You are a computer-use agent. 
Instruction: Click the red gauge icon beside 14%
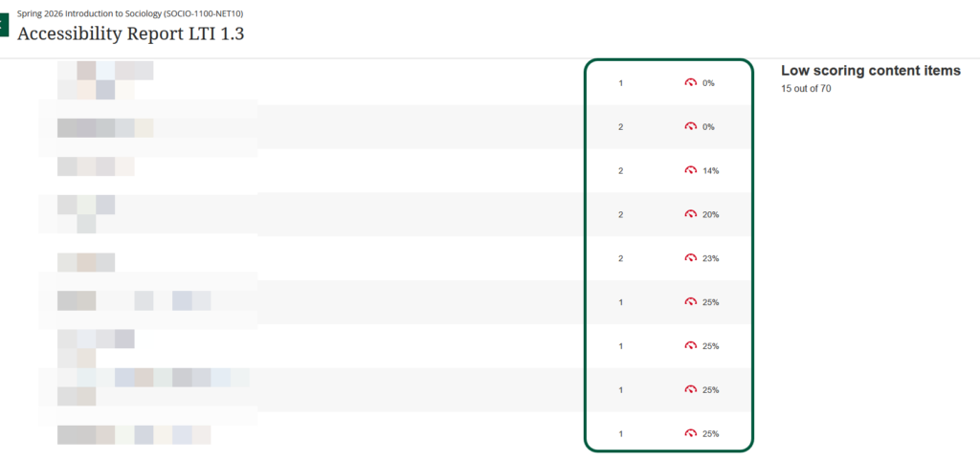(x=690, y=170)
